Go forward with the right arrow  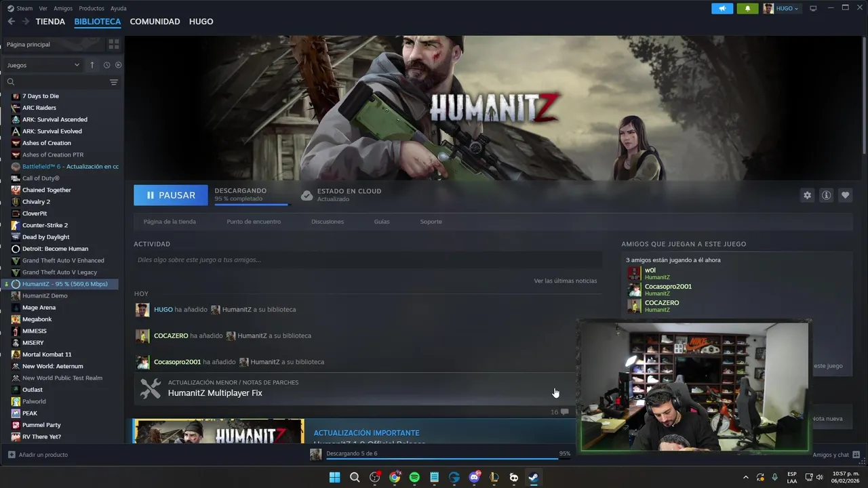click(26, 22)
